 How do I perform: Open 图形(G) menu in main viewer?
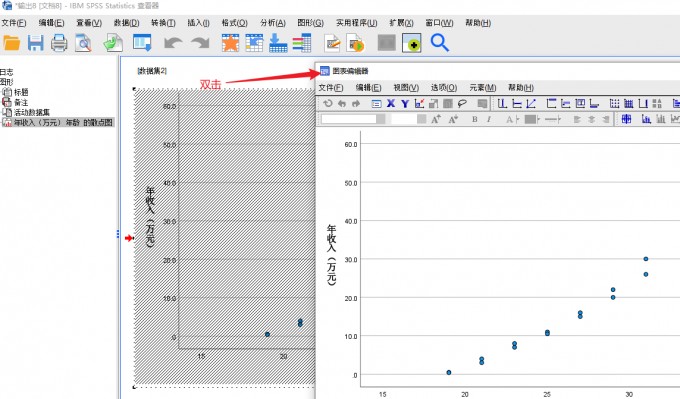[311, 23]
